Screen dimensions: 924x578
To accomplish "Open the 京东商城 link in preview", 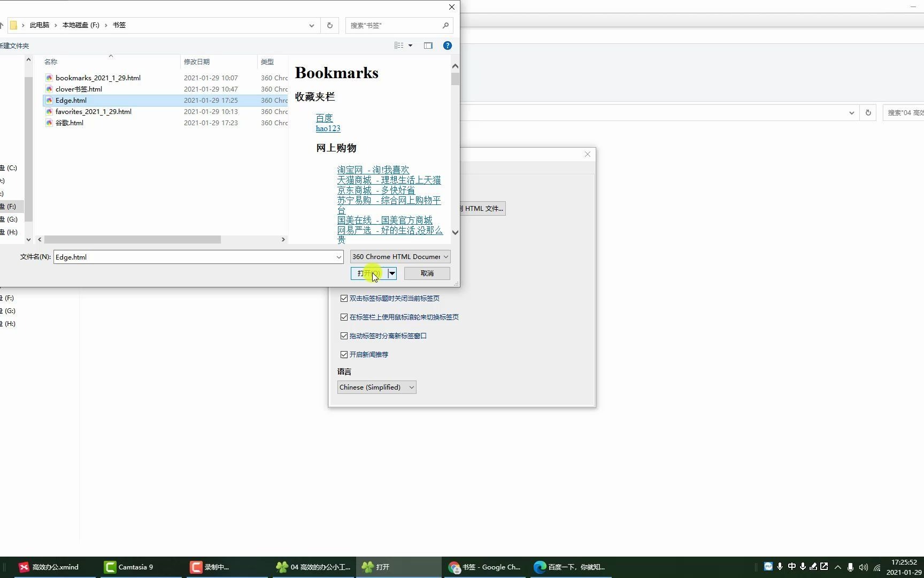I will point(376,190).
